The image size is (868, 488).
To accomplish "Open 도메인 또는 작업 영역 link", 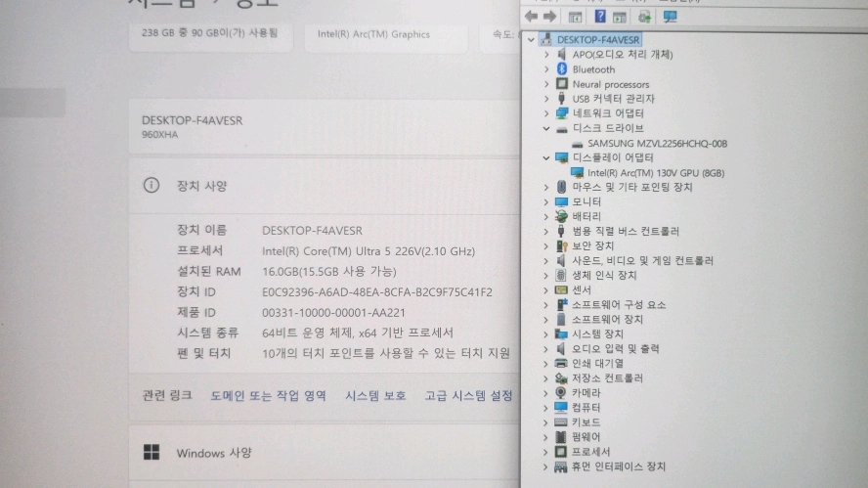I will pyautogui.click(x=268, y=395).
